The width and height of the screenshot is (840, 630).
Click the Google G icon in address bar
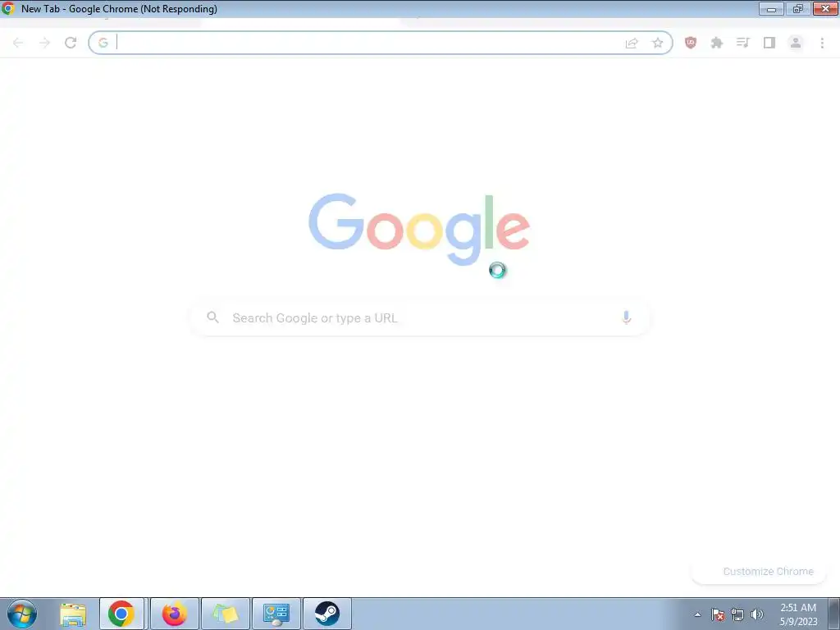coord(103,43)
